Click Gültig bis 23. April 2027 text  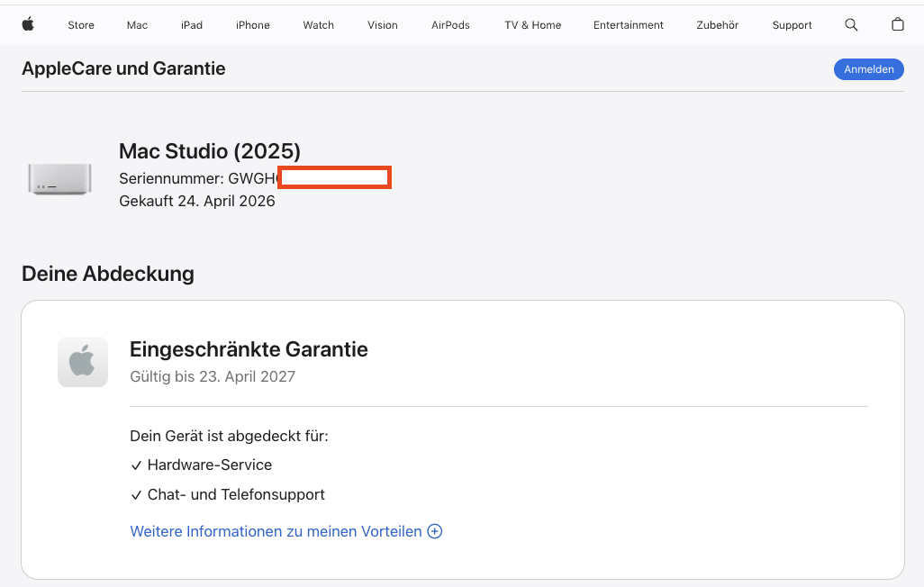coord(213,376)
